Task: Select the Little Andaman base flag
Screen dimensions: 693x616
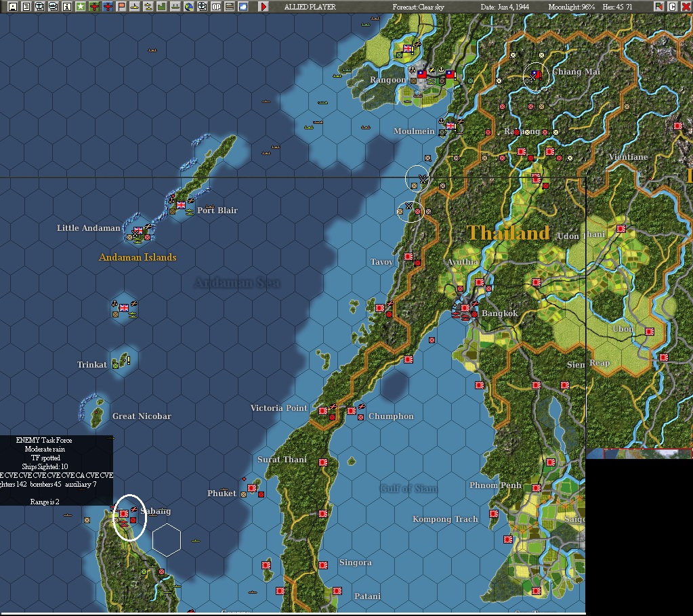Action: pos(138,231)
